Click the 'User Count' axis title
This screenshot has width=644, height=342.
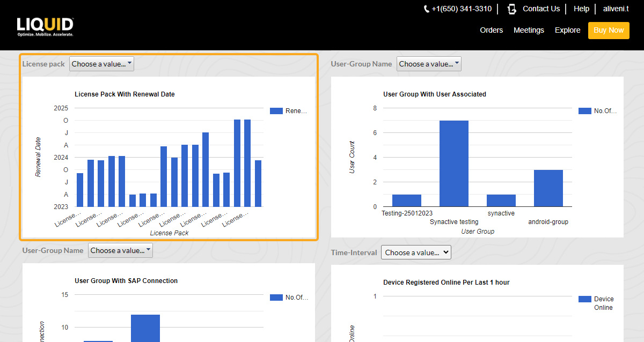coord(352,157)
